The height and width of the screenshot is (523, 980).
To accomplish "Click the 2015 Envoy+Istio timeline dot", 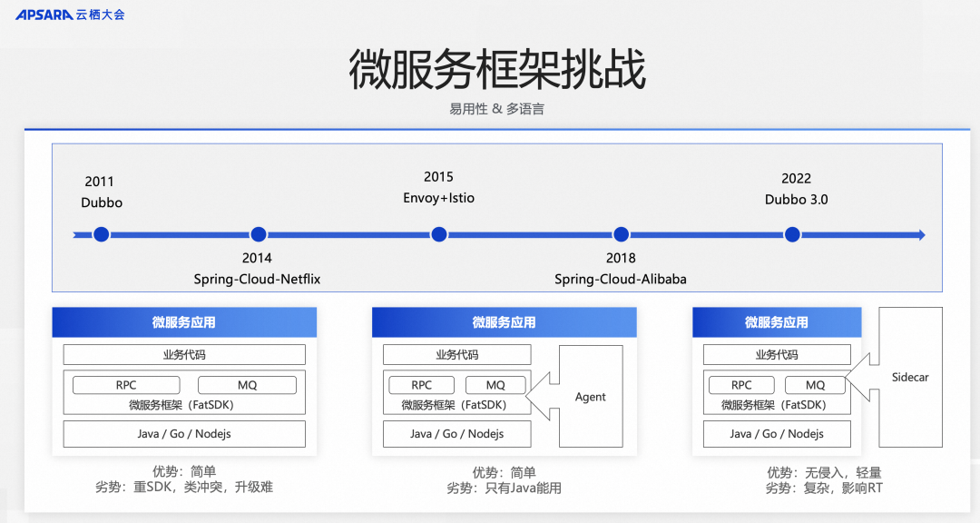I will click(x=439, y=234).
